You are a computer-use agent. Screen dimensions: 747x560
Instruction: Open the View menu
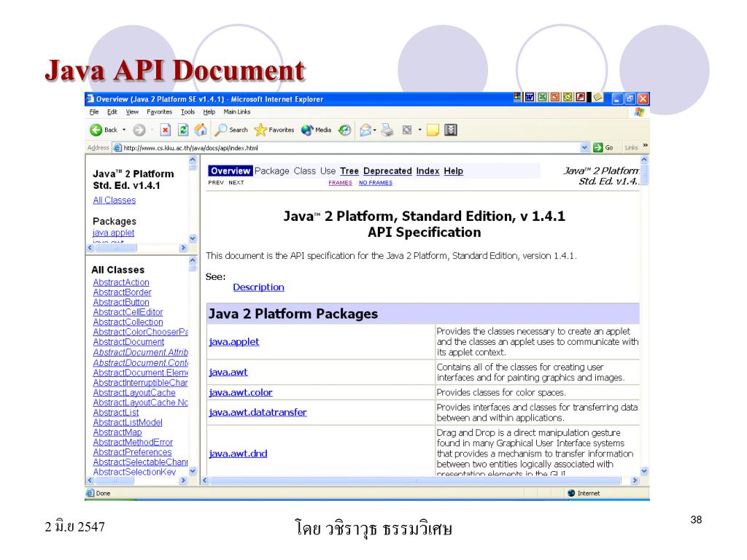tap(132, 112)
